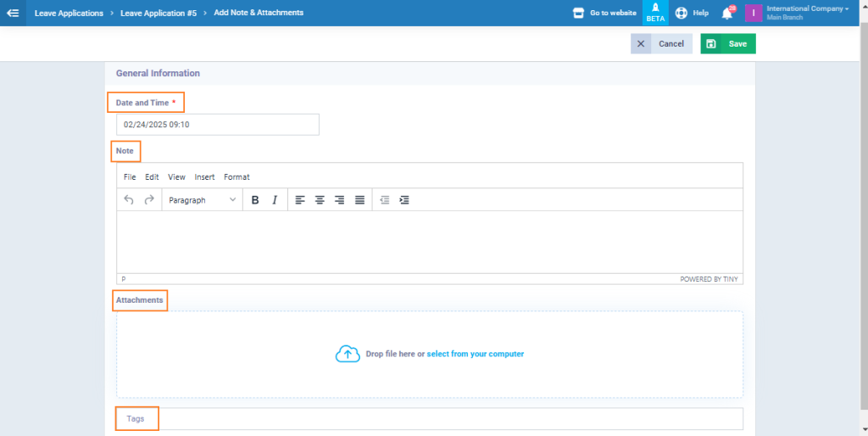The width and height of the screenshot is (868, 436).
Task: Click the Add Note & Attachments breadcrumb
Action: point(259,13)
